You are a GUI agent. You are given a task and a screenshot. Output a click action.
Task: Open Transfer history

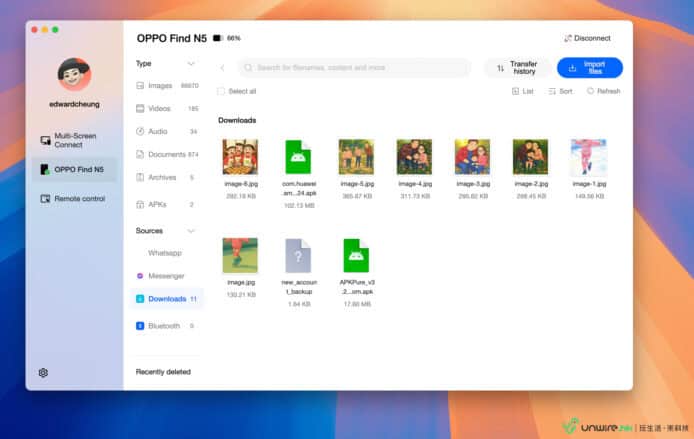(517, 68)
